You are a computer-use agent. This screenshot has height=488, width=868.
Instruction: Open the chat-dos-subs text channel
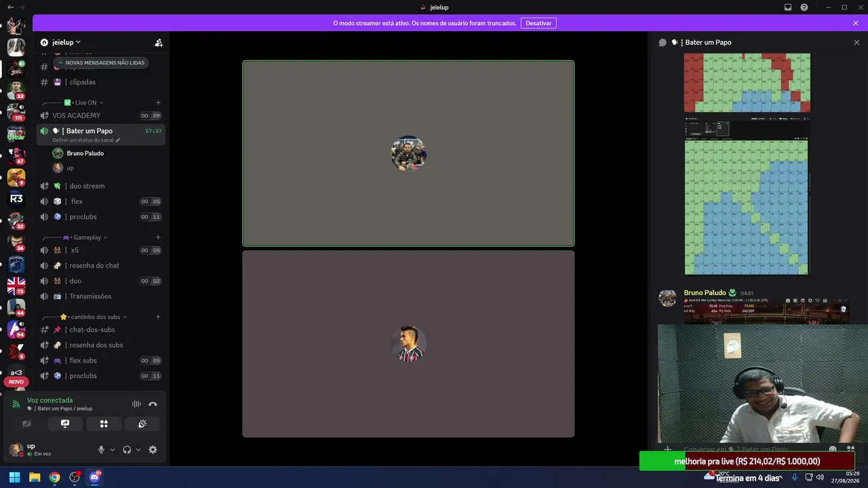[100, 329]
